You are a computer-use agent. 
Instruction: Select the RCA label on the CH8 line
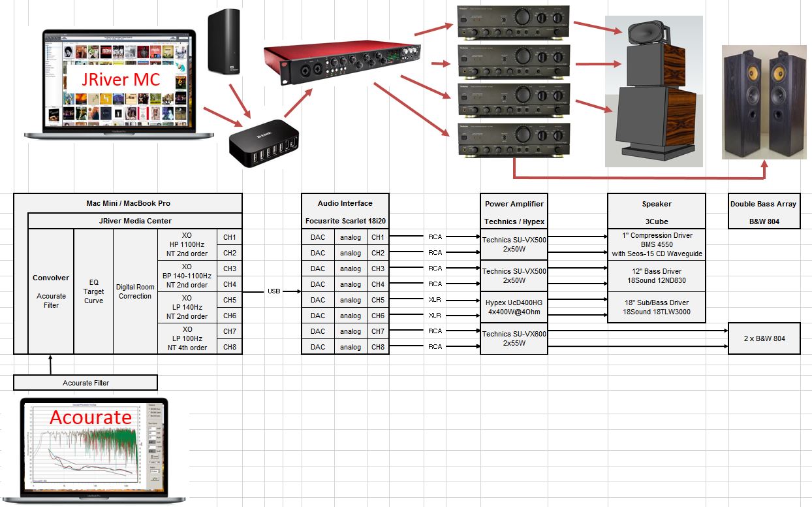click(435, 346)
